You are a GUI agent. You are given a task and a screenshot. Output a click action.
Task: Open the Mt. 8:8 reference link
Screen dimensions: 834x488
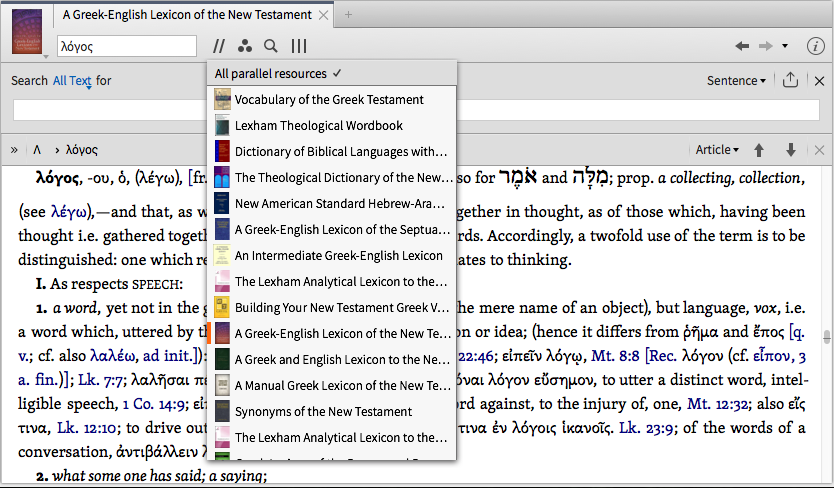click(x=615, y=355)
